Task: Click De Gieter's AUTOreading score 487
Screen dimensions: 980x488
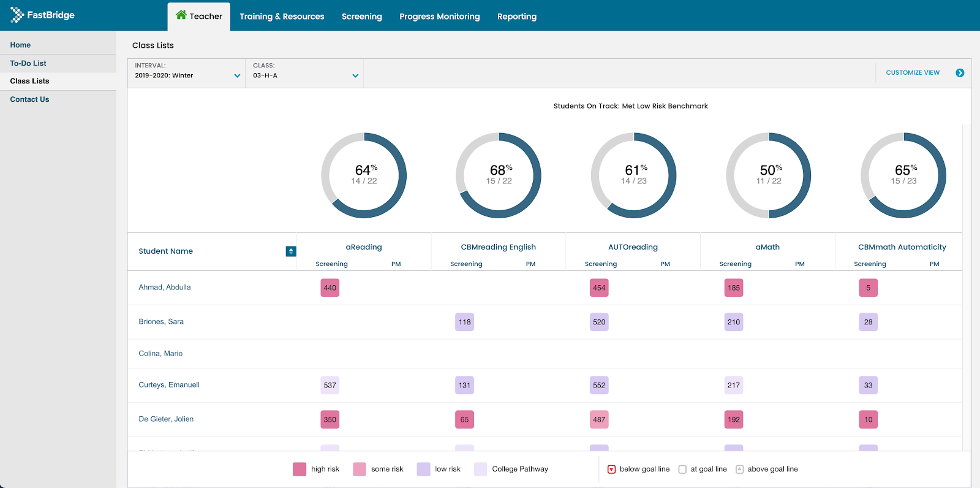Action: coord(599,420)
